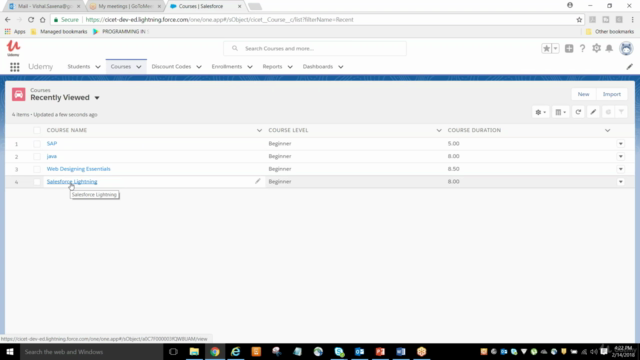Screen dimensions: 640x360
Task: Click the Courses object icon
Action: [x=18, y=94]
